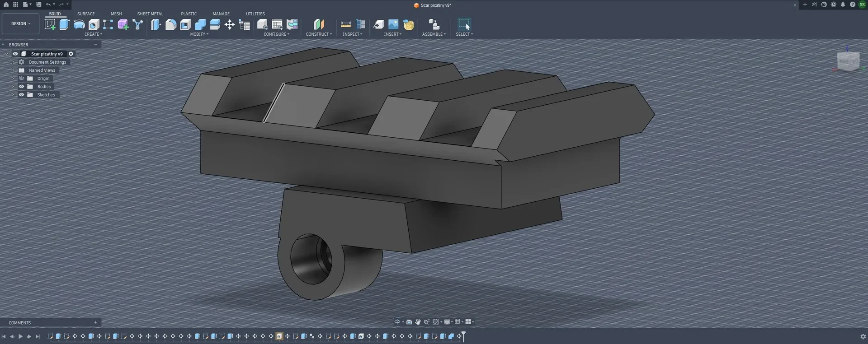This screenshot has width=868, height=344.
Task: Expand the Sketches node
Action: (13, 95)
